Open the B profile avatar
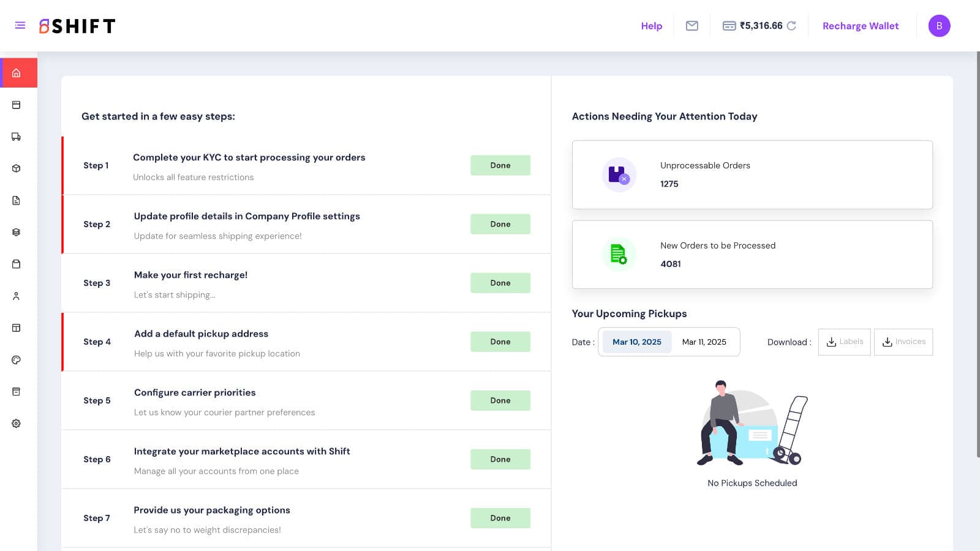This screenshot has height=551, width=980. click(x=939, y=26)
